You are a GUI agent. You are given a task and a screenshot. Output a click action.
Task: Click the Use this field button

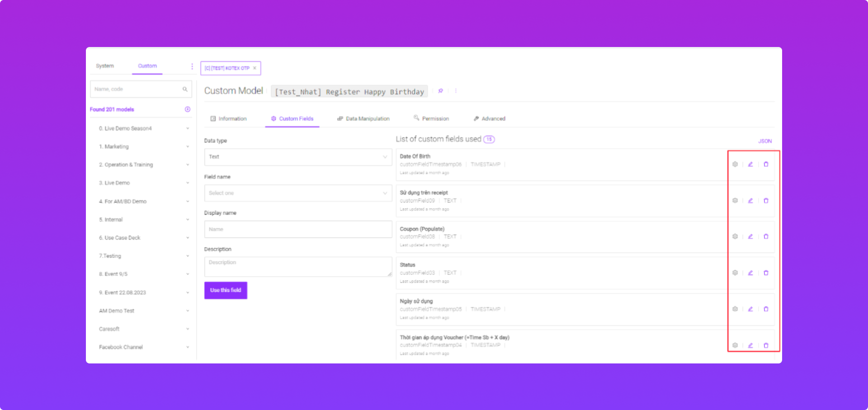coord(226,290)
